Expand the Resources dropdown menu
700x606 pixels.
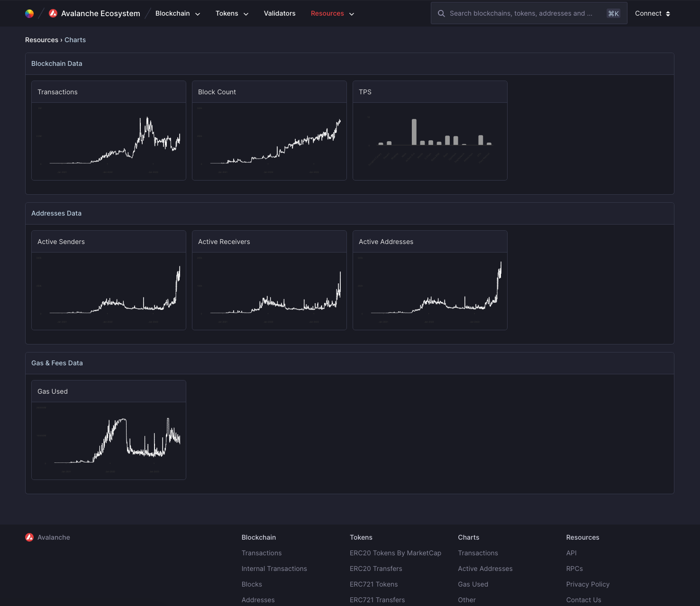[x=332, y=13]
